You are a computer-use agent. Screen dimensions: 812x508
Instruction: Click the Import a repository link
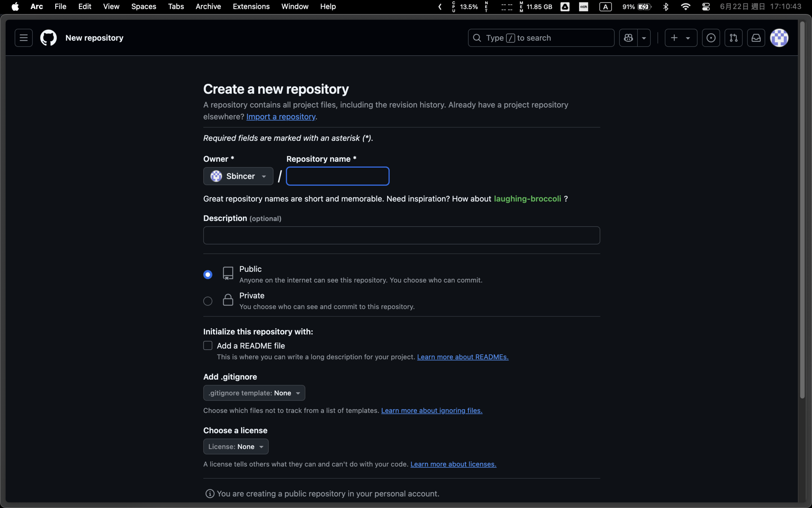click(280, 117)
